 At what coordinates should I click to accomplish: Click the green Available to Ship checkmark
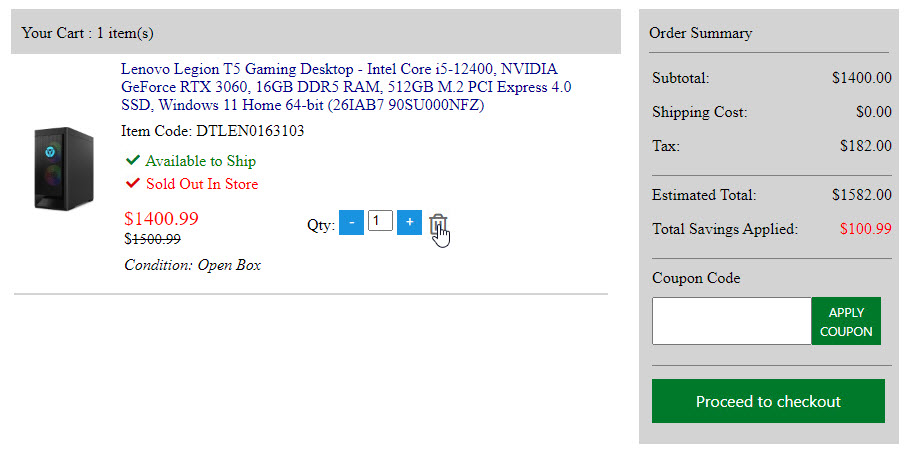133,161
